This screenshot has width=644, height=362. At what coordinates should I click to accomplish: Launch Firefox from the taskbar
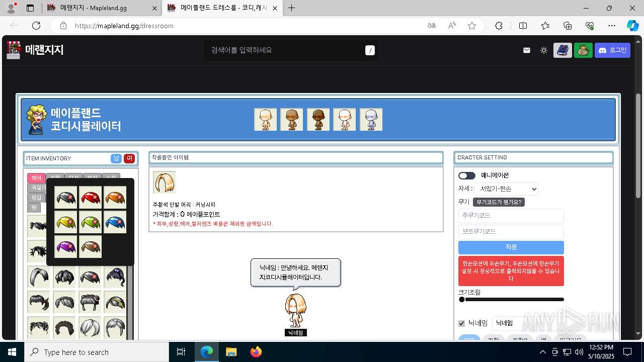[256, 352]
